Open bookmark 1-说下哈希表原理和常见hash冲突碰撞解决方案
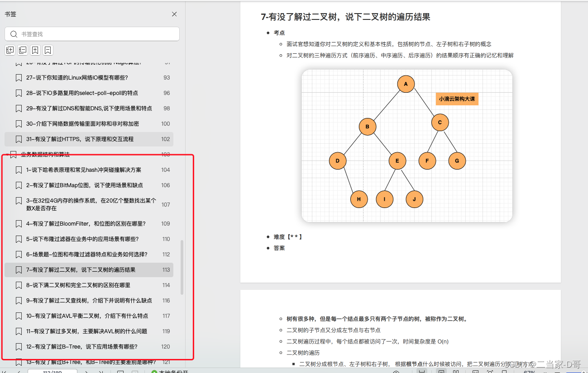 (x=89, y=170)
